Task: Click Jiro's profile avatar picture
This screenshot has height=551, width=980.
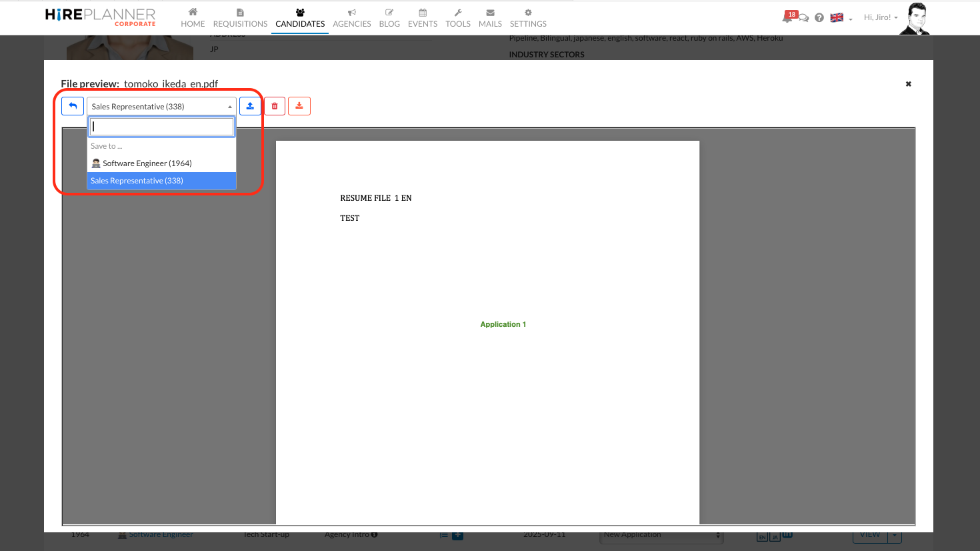Action: pos(915,18)
